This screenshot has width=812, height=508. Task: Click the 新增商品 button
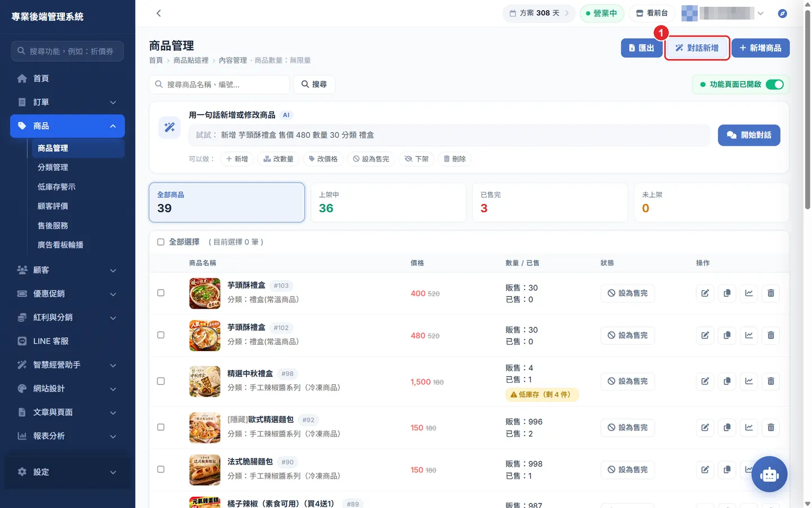pos(761,48)
